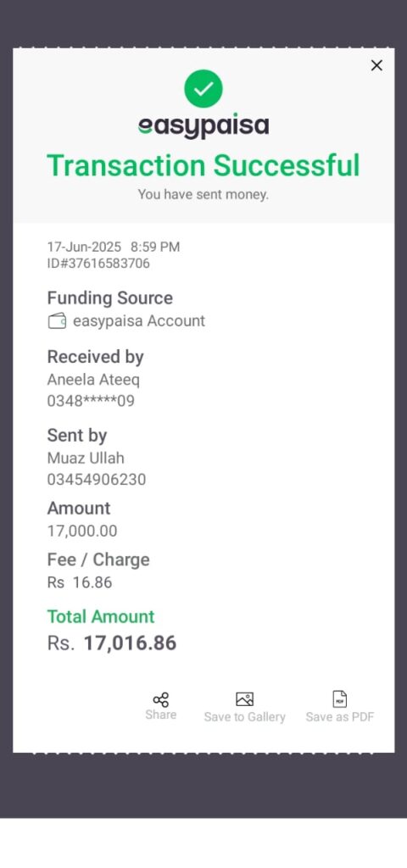
Task: Click the 17-Jun-2025 date and time
Action: pos(114,247)
